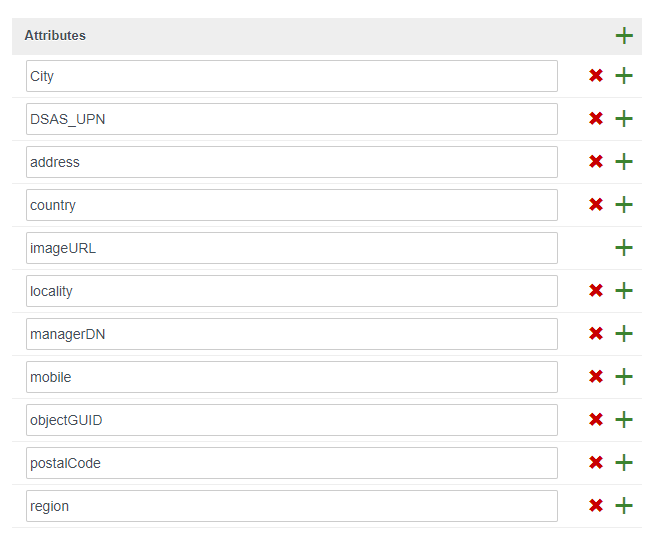Add attribute after City row

[624, 76]
